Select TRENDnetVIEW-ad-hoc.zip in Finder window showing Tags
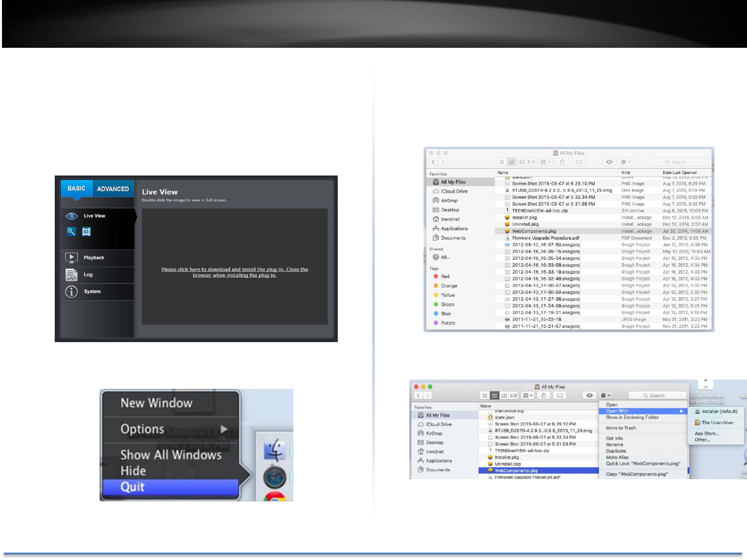The width and height of the screenshot is (747, 560). coord(604,210)
